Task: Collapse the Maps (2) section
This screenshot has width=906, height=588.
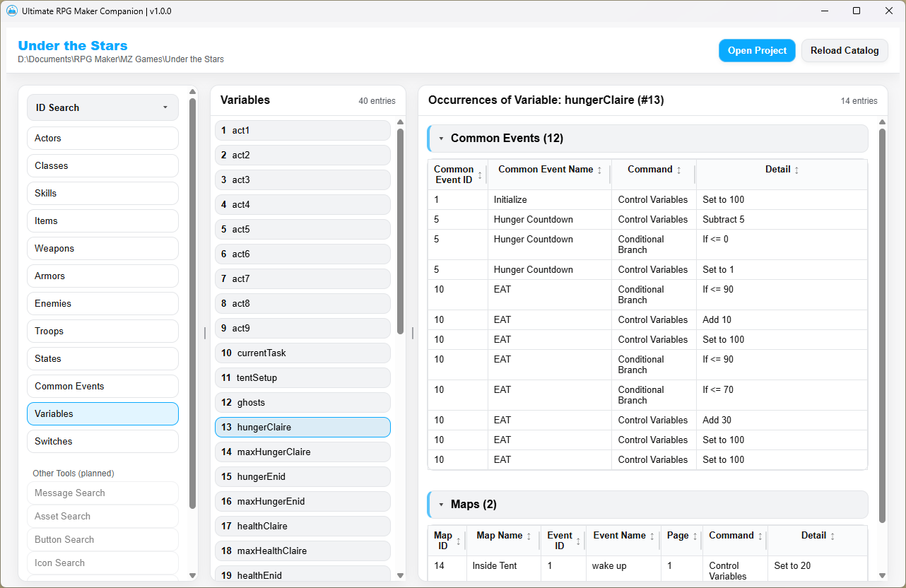Action: coord(441,505)
